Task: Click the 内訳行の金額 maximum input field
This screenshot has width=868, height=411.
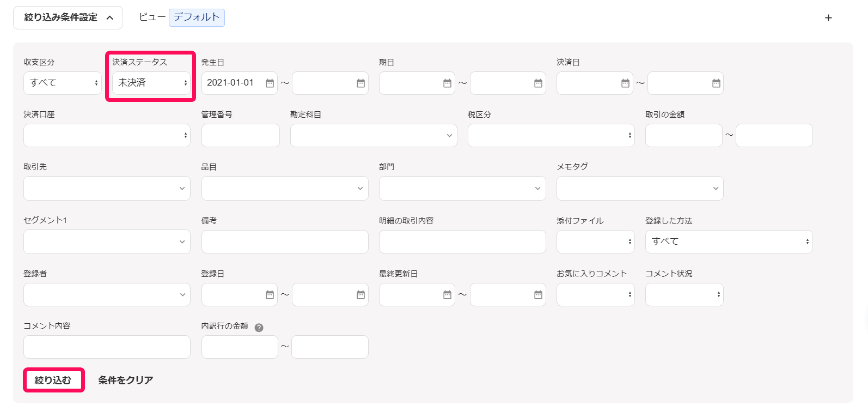Action: point(330,347)
